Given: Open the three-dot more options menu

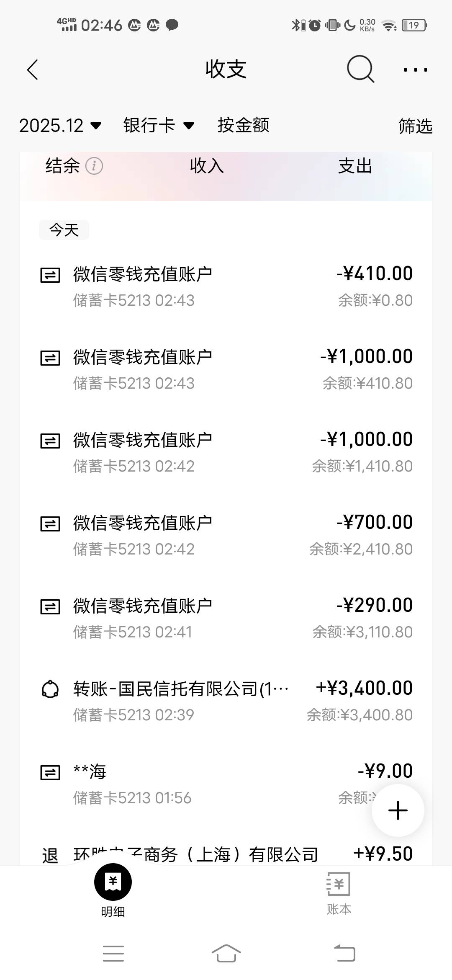Looking at the screenshot, I should 415,70.
